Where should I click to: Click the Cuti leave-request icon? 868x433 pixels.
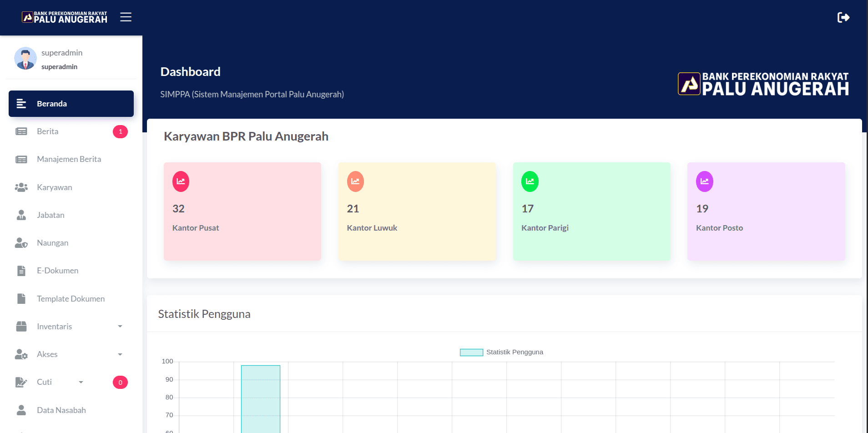21,382
